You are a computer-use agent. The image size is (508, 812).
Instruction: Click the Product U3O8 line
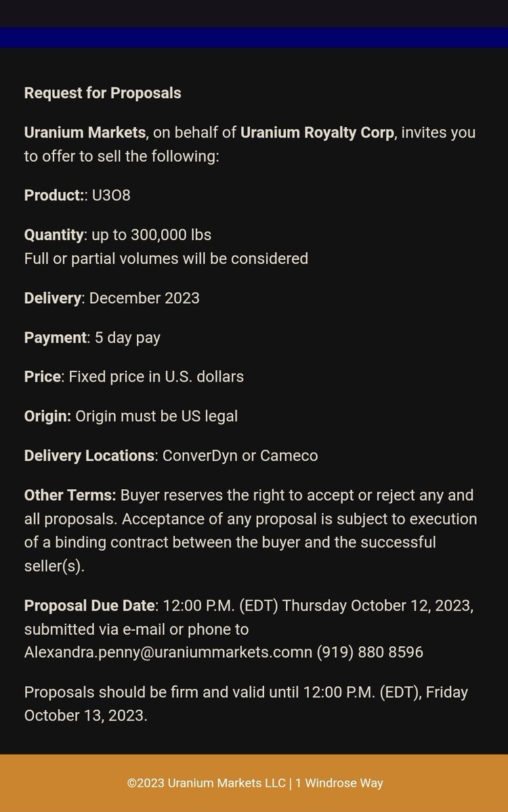point(77,196)
